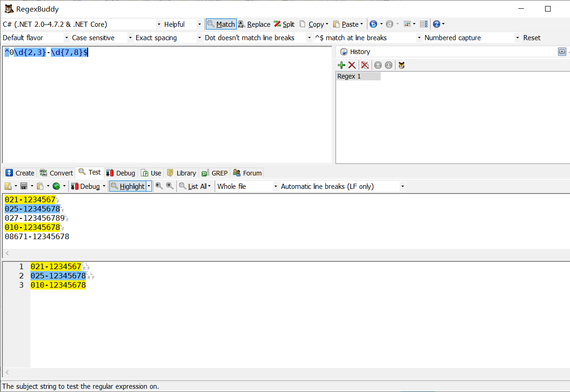Viewport: 570px width, 392px height.
Task: Click the green globe web icon
Action: 56,186
